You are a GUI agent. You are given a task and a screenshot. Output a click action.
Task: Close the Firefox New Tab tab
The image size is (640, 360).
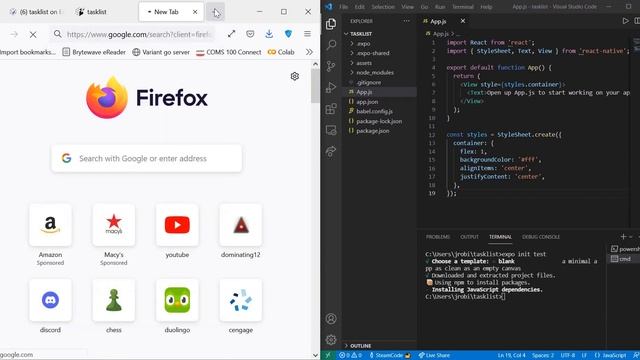coord(195,12)
